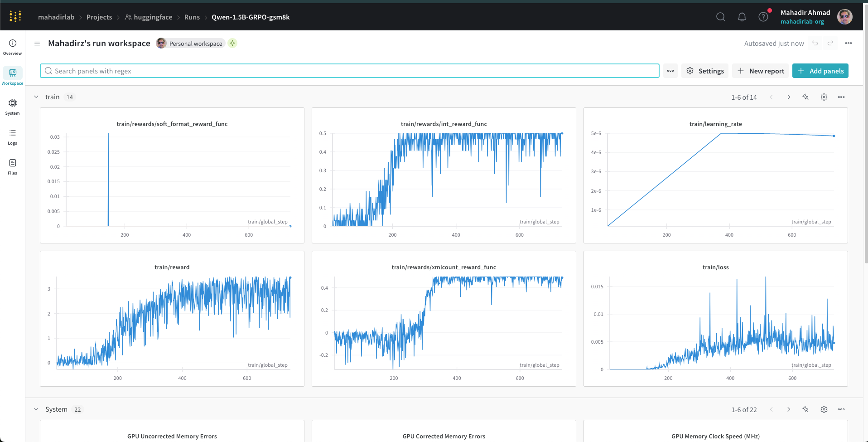Collapse the System section
The image size is (868, 442).
tap(36, 409)
